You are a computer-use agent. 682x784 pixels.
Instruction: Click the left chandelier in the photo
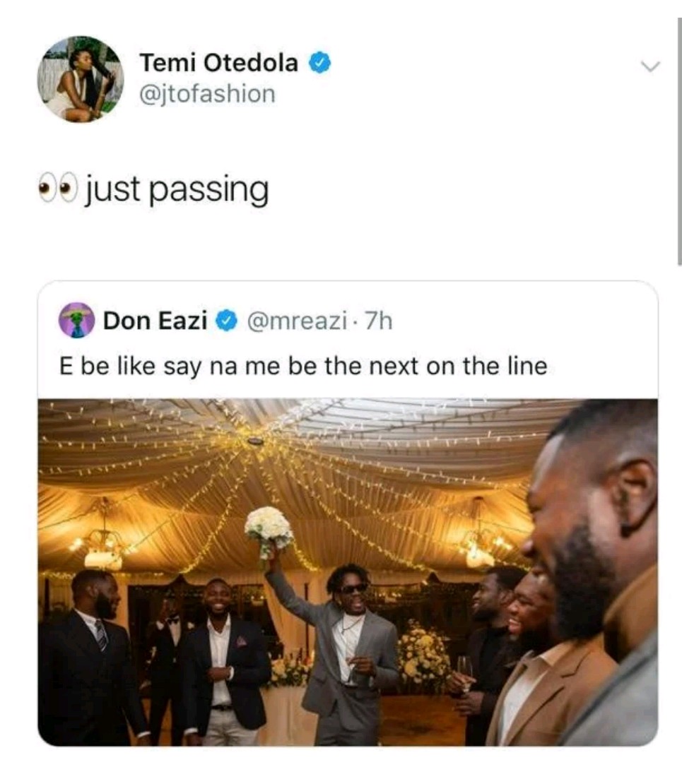103,547
